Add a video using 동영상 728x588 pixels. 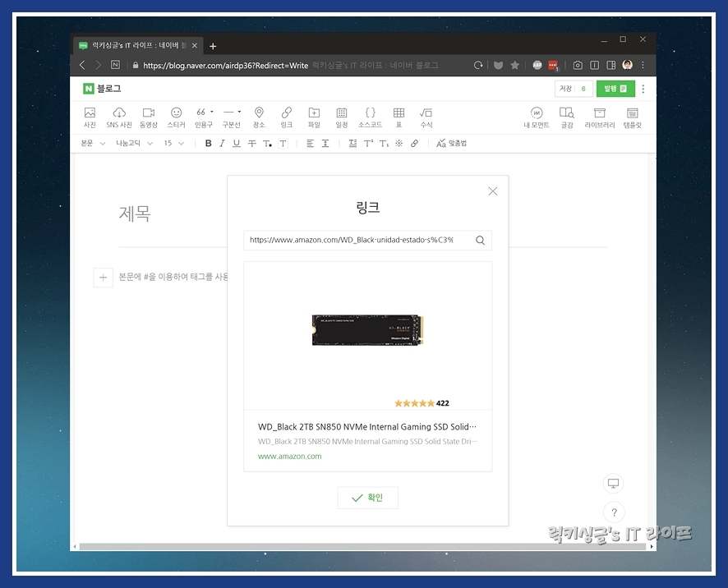point(149,117)
